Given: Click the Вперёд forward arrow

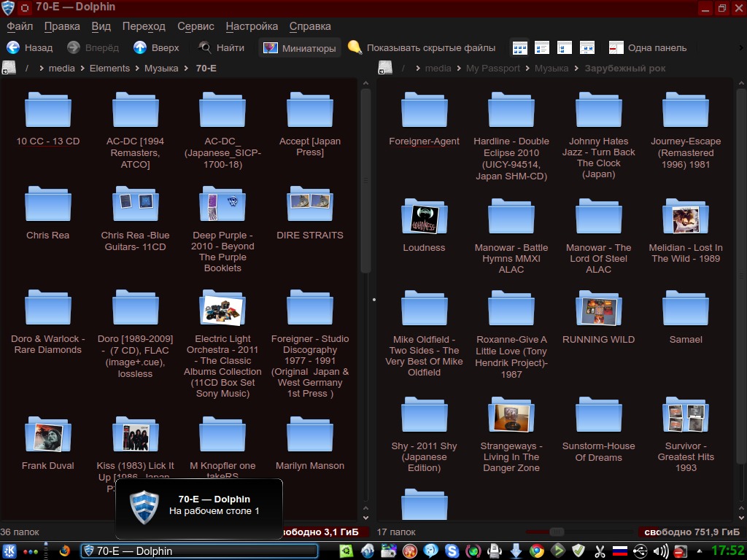Looking at the screenshot, I should [93, 47].
